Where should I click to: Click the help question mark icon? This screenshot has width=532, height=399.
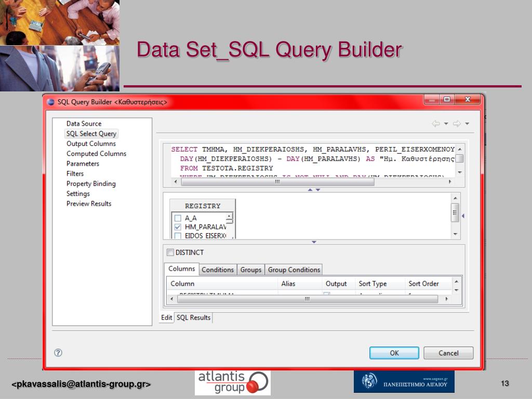click(x=58, y=353)
